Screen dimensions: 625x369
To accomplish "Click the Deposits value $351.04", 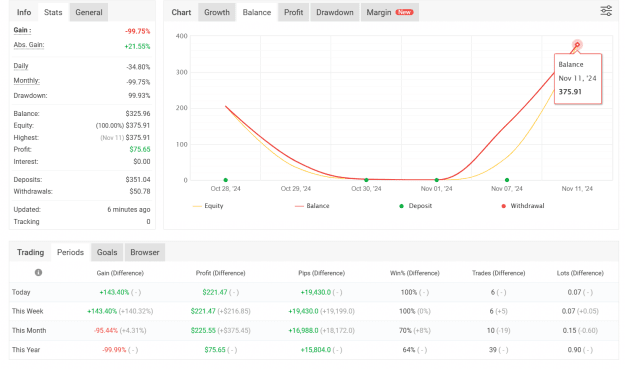I will tap(138, 180).
